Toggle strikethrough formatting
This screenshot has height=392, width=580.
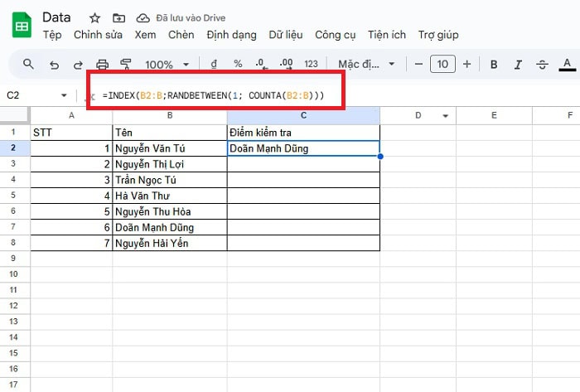(543, 64)
